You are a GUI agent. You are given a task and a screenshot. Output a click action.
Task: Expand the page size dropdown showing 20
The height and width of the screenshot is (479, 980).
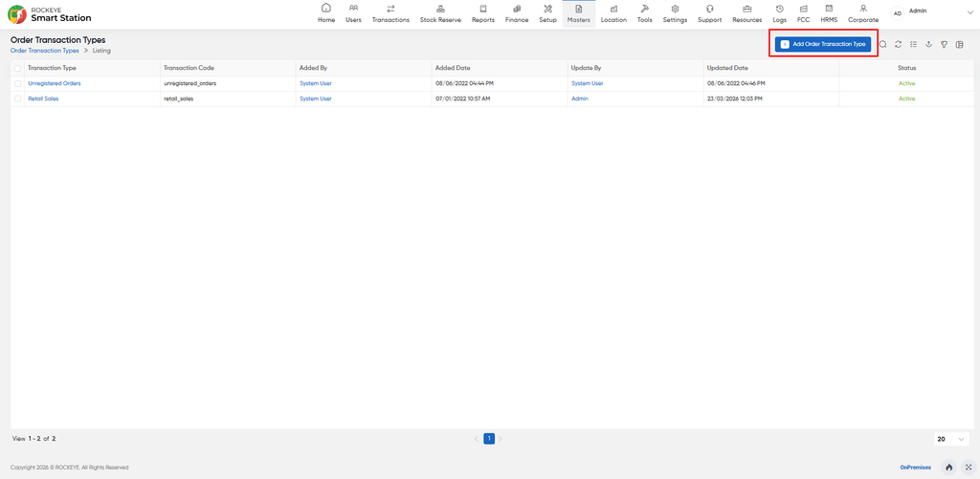pyautogui.click(x=951, y=439)
